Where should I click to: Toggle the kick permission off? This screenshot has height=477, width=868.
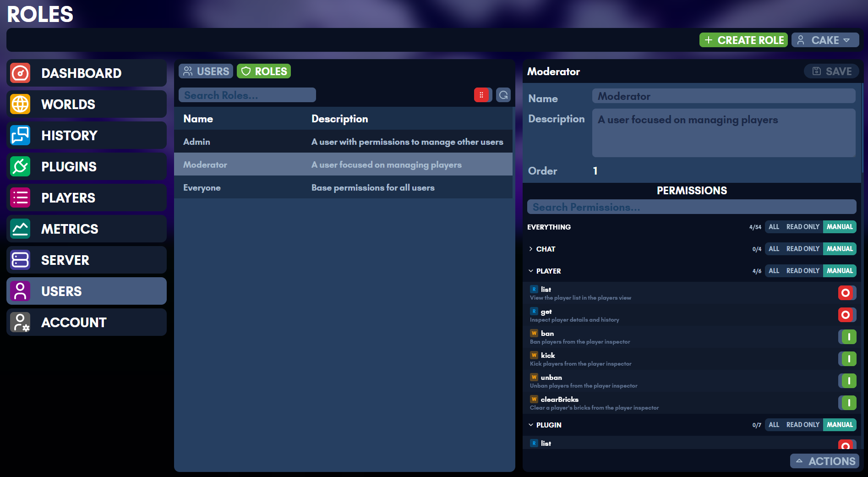pos(847,359)
